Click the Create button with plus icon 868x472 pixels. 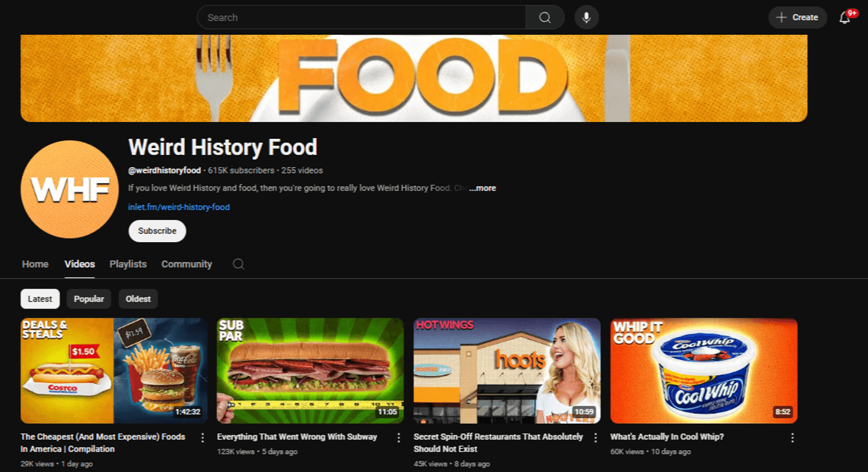(797, 17)
